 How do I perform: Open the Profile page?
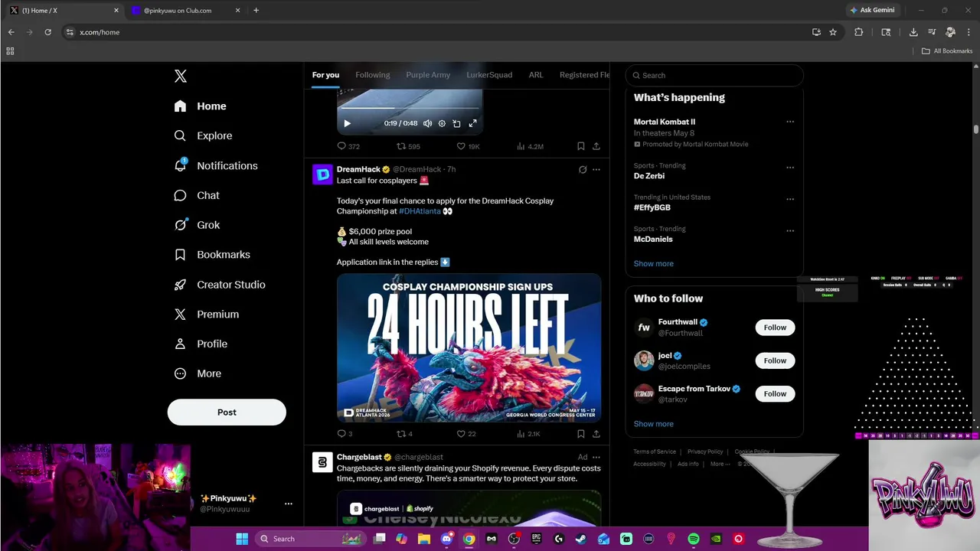(201, 344)
